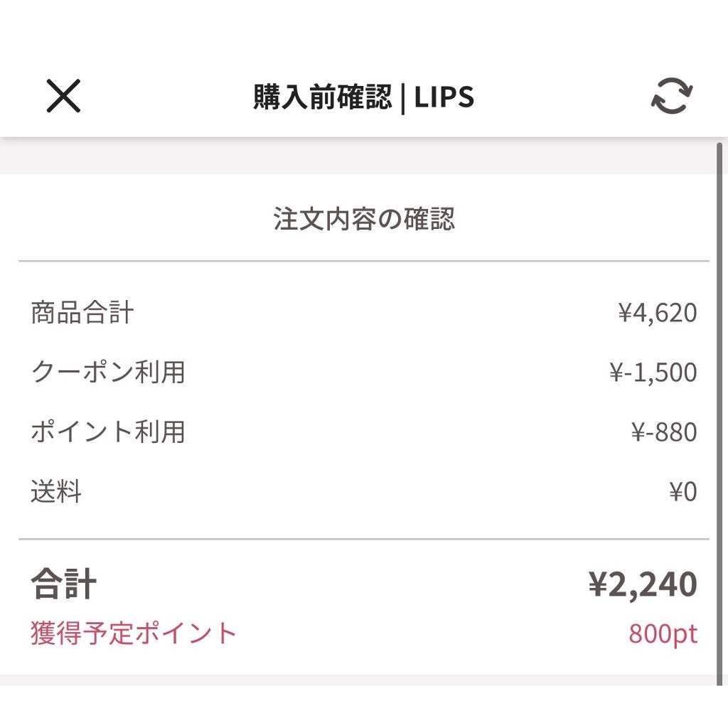Tap the 800pt points value in pink
The width and height of the screenshot is (728, 728).
tap(663, 633)
